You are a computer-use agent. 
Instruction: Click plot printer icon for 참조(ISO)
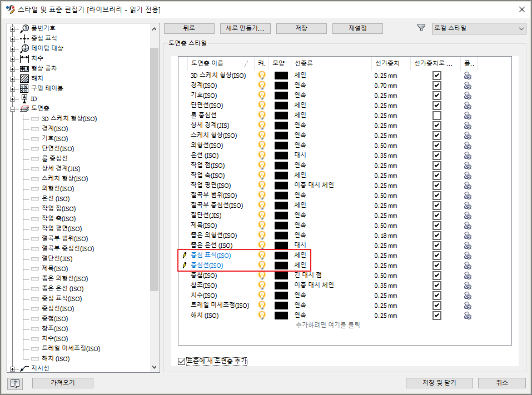[x=468, y=286]
